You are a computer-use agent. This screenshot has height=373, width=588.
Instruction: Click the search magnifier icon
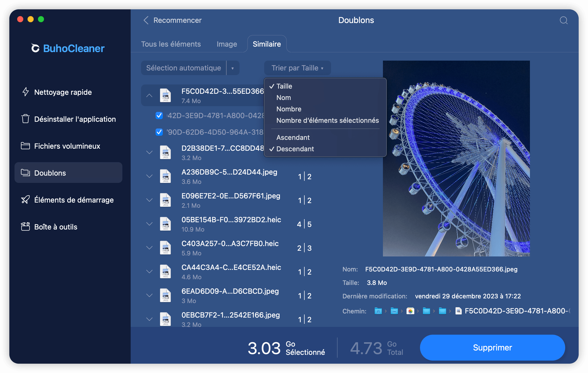(563, 20)
